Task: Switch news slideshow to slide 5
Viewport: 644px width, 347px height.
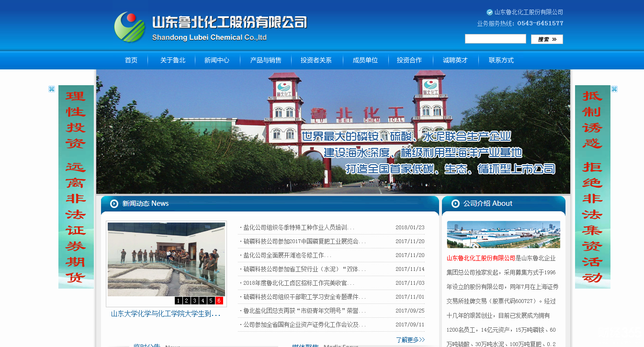Action: click(211, 301)
